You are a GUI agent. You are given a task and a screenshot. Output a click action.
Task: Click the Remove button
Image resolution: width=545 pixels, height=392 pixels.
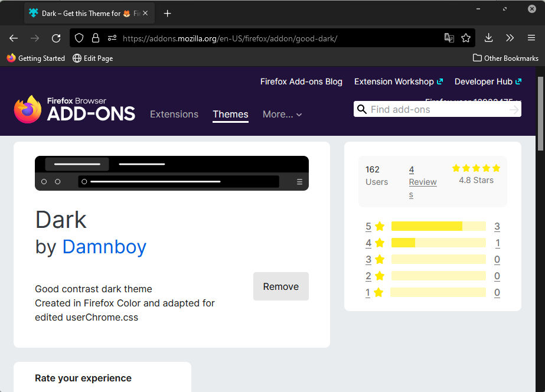tap(281, 286)
